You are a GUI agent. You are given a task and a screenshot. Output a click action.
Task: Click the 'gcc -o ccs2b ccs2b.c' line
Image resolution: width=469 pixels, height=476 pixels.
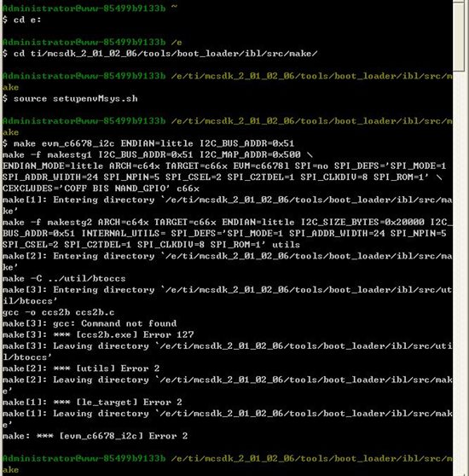pos(58,311)
